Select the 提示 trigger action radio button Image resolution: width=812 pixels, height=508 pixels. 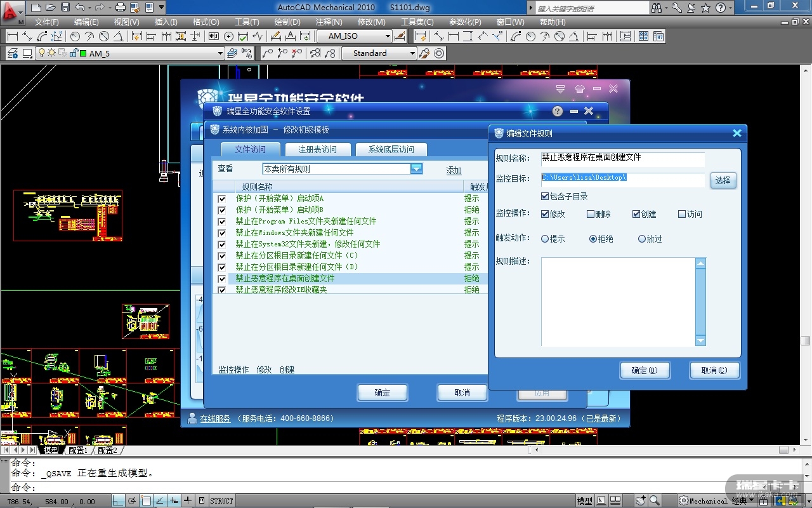545,239
